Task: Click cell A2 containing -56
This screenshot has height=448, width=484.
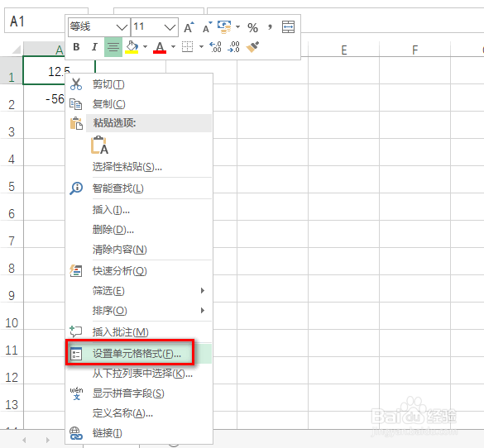Action: click(44, 98)
